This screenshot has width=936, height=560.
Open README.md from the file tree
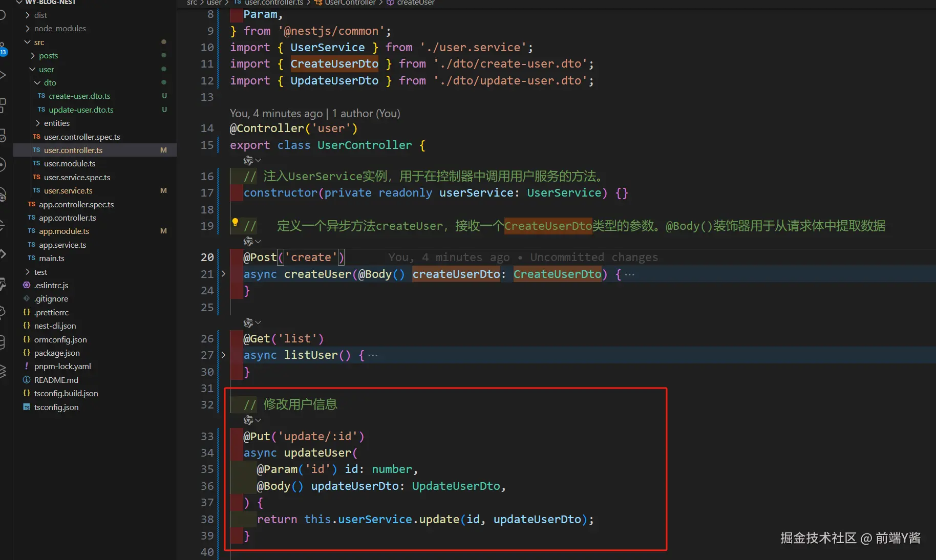pyautogui.click(x=56, y=380)
